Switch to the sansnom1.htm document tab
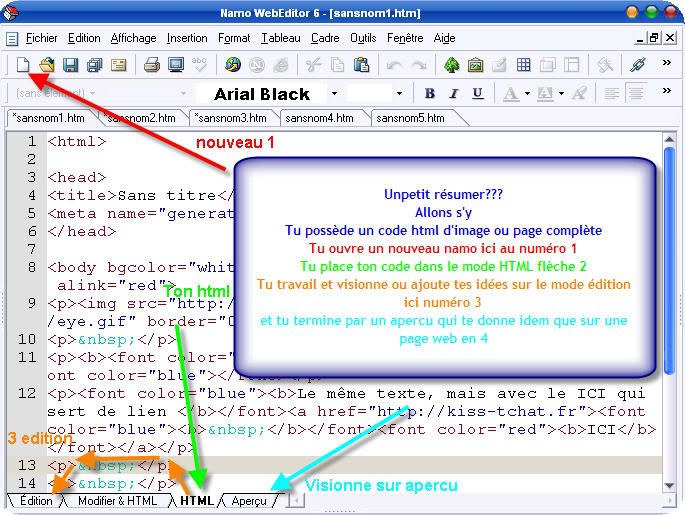Viewport: 685px width, 515px height. 49,118
